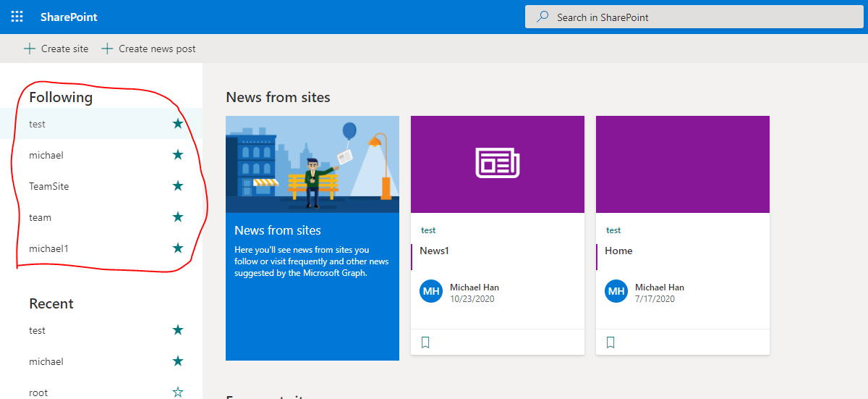Open the michael site under Recent
This screenshot has width=868, height=399.
tap(46, 361)
